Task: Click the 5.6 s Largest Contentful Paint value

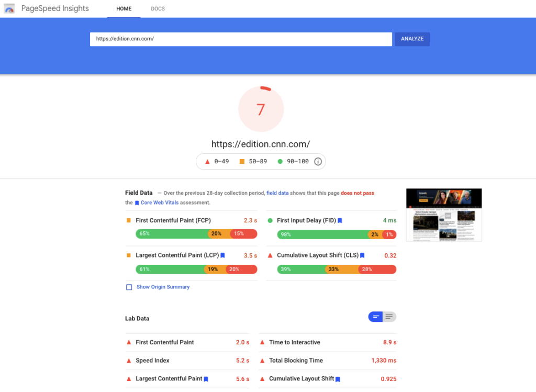Action: pyautogui.click(x=243, y=379)
